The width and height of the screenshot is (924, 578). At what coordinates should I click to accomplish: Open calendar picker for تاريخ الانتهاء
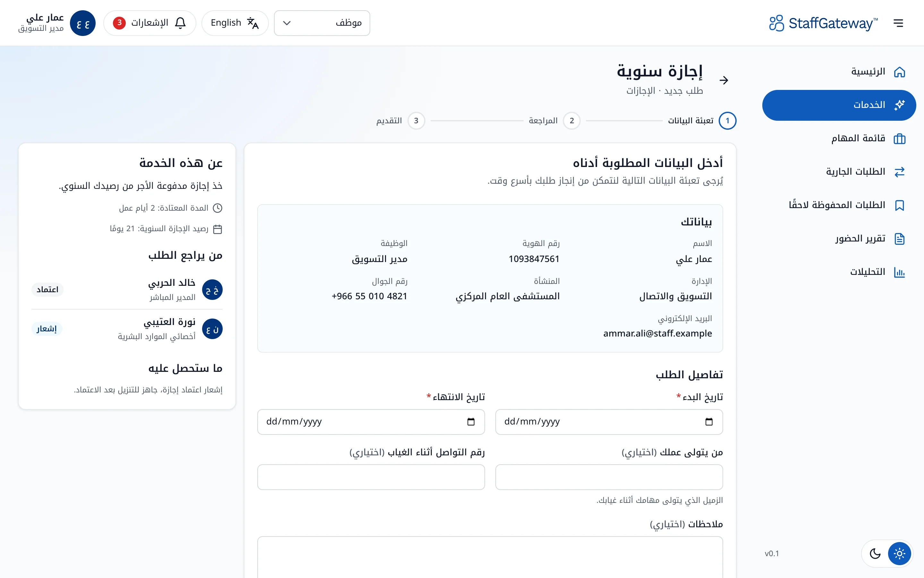pyautogui.click(x=471, y=422)
